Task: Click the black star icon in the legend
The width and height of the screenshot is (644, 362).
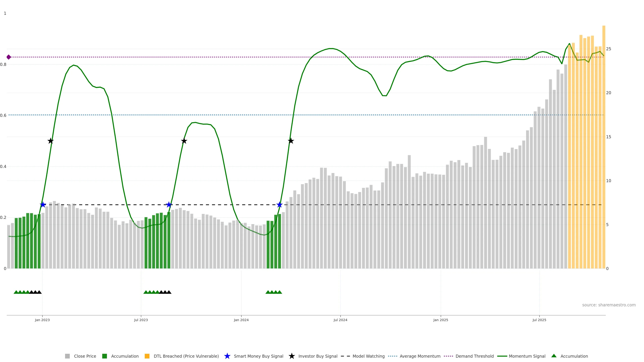Action: pos(292,356)
